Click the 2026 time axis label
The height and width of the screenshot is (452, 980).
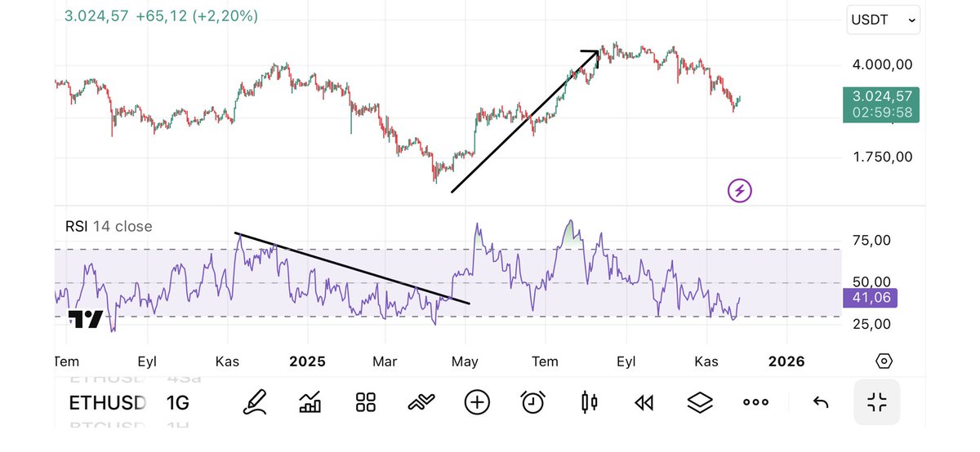click(x=786, y=361)
